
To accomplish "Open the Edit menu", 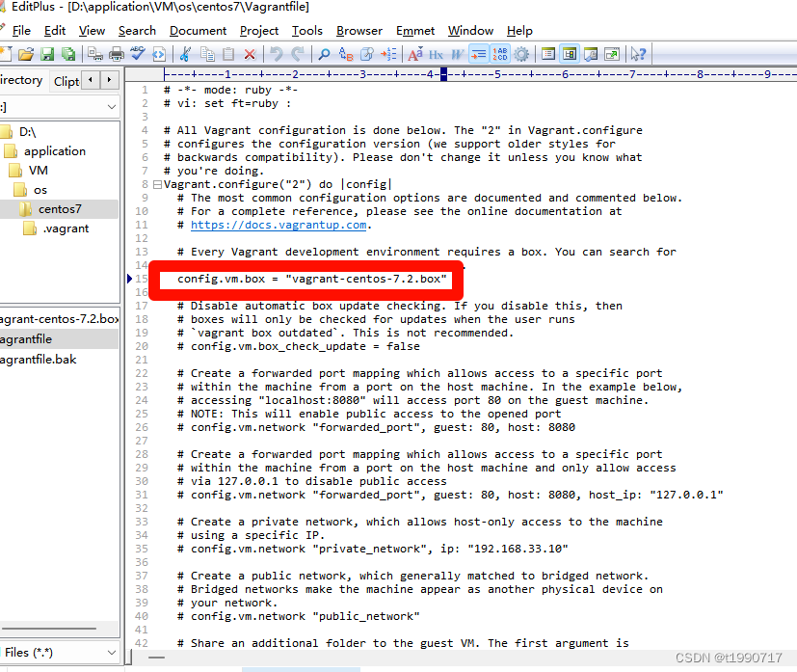I will click(x=54, y=31).
